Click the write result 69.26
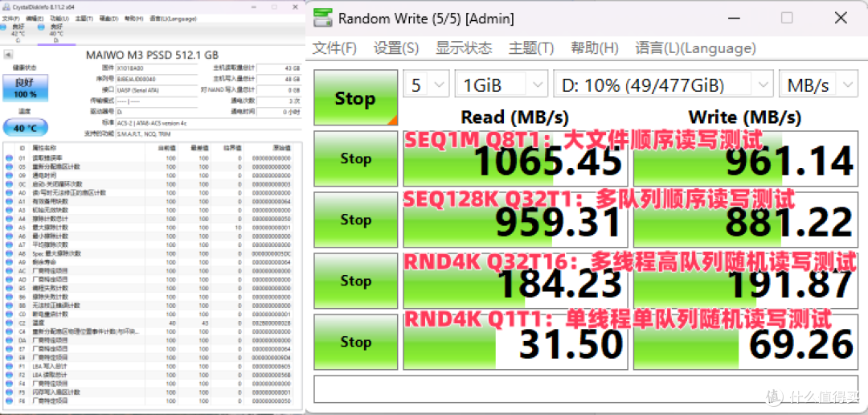 745,342
